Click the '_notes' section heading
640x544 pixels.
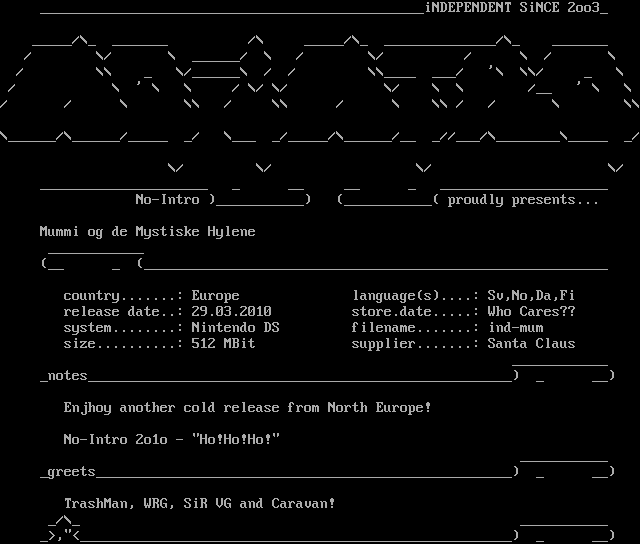tap(64, 375)
